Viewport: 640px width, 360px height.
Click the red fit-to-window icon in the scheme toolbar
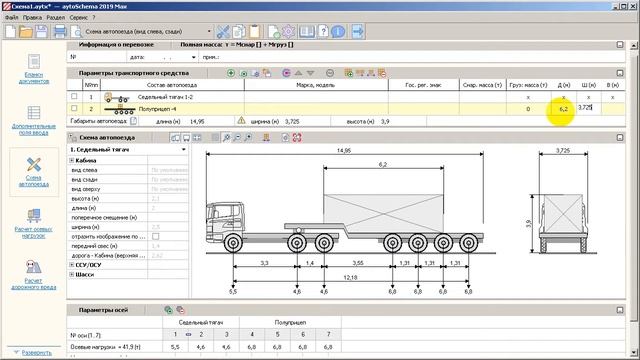click(297, 138)
